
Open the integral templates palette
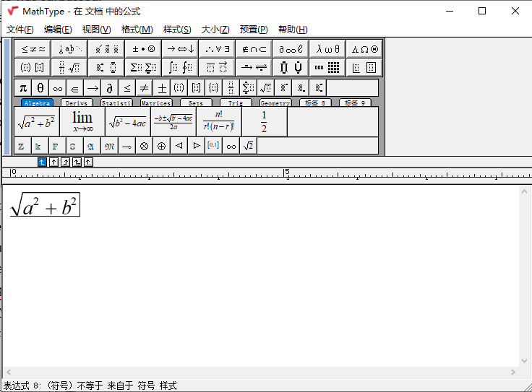pos(181,67)
